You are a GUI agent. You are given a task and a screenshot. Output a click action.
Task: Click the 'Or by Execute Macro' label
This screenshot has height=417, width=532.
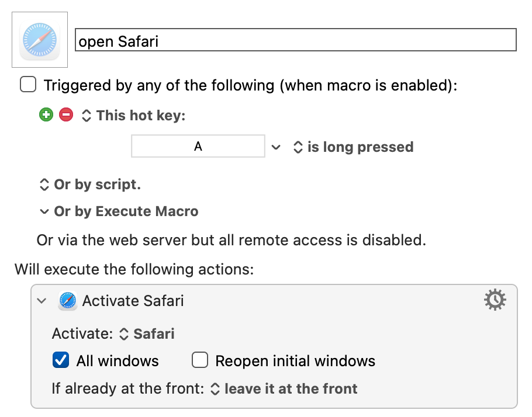pos(126,211)
